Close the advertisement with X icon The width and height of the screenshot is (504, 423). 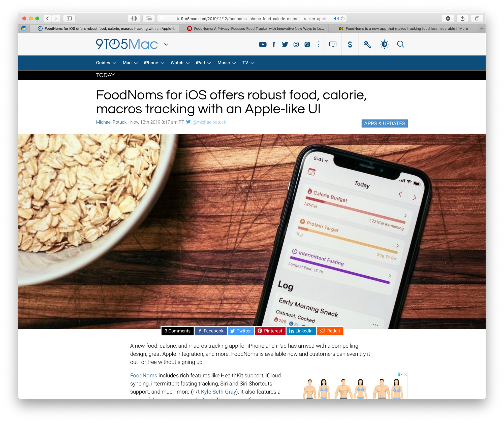point(405,374)
